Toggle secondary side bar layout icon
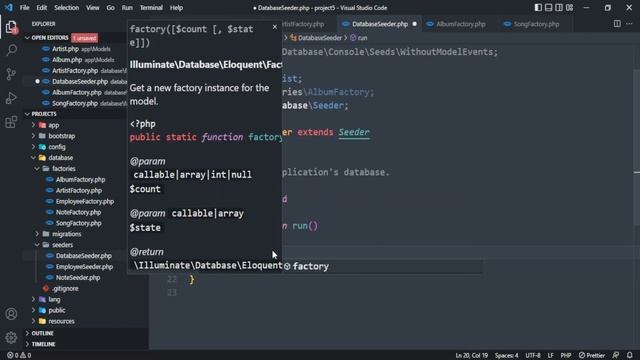 (x=559, y=8)
